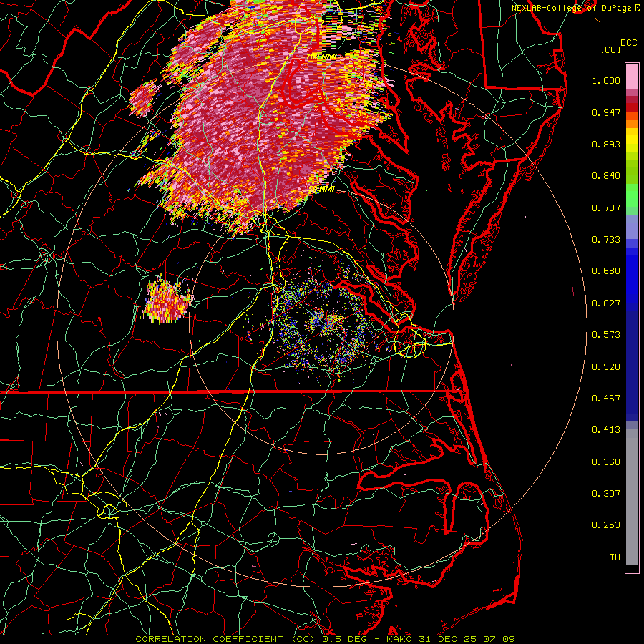The image size is (644, 644).
Task: Pick the bright red swatch on the color bar
Action: point(632,107)
